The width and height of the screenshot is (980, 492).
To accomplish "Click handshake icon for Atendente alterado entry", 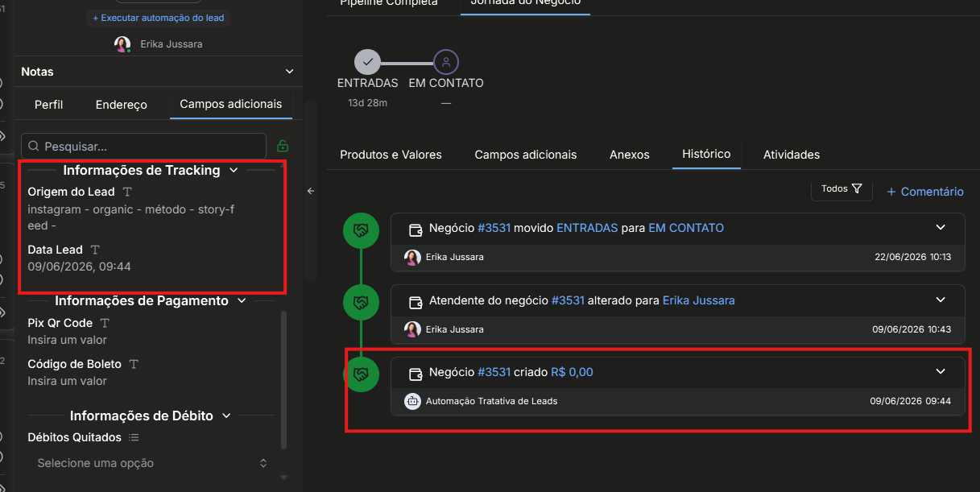I will 361,303.
